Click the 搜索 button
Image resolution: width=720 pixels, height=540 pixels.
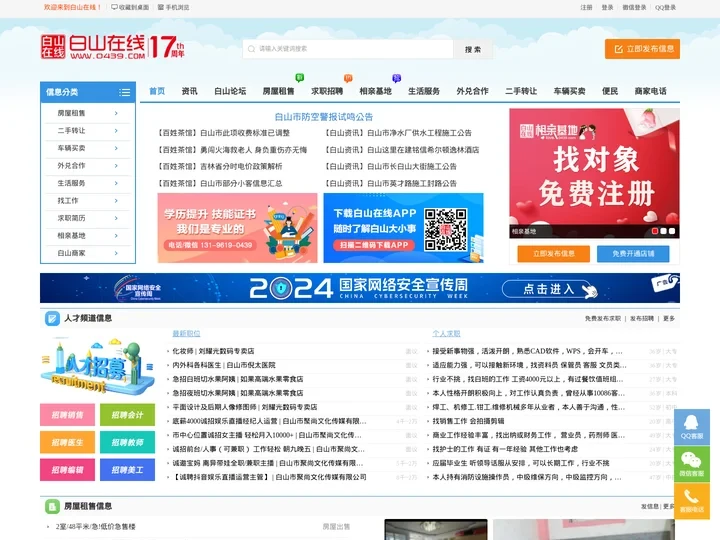[473, 49]
